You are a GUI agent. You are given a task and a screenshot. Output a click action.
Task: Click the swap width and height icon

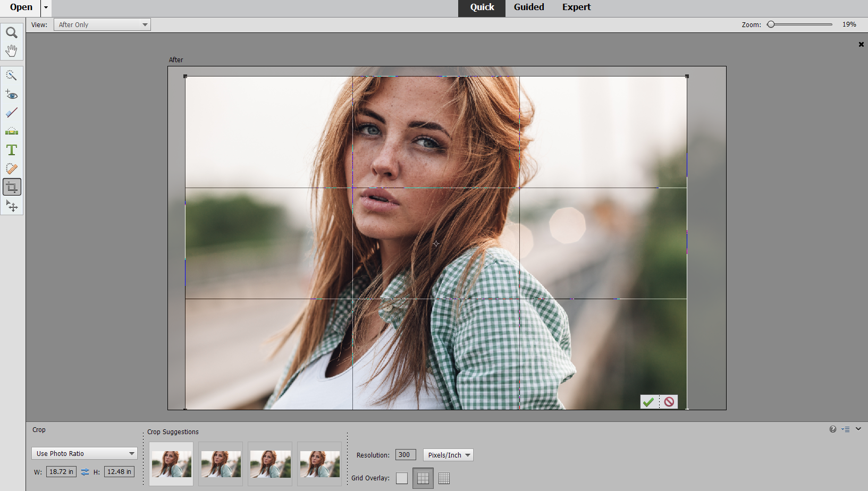tap(85, 471)
